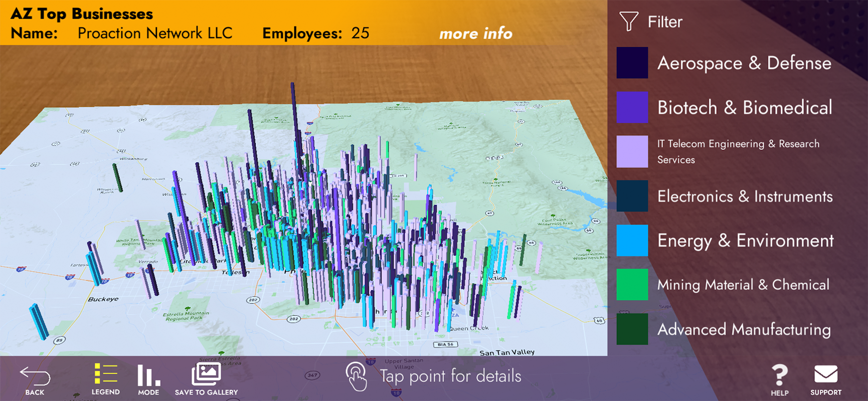Click the Buckeye label on map
868x401 pixels.
(x=103, y=299)
